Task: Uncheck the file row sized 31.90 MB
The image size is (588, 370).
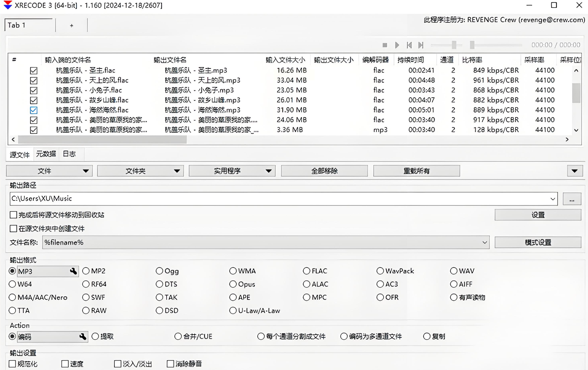Action: tap(34, 110)
